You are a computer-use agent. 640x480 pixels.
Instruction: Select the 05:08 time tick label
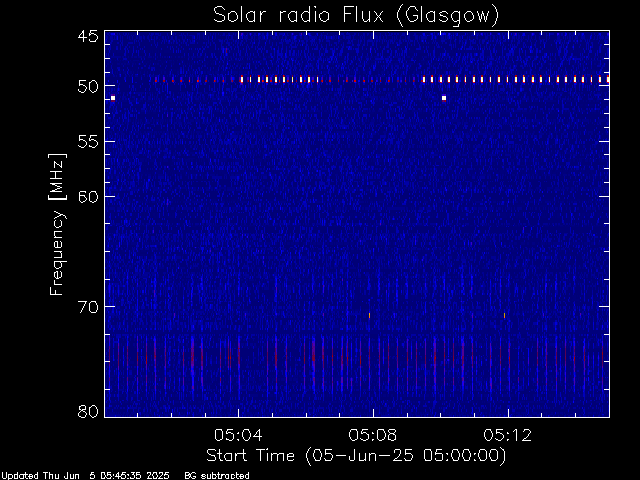tap(373, 435)
